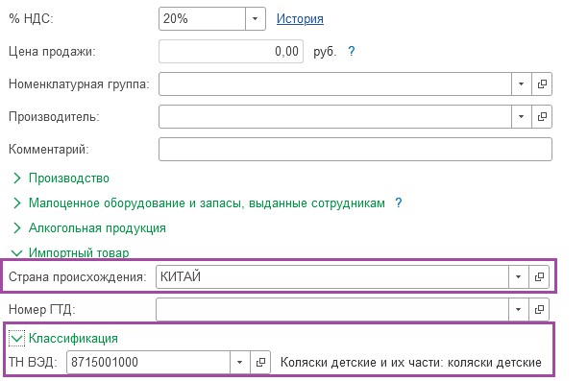Show help for Цена продажи question mark

click(351, 51)
